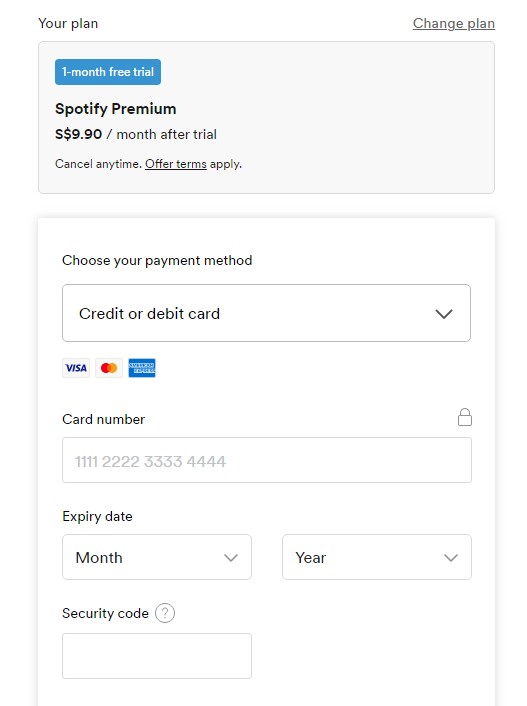
Task: Open the Change plan link
Action: click(454, 23)
